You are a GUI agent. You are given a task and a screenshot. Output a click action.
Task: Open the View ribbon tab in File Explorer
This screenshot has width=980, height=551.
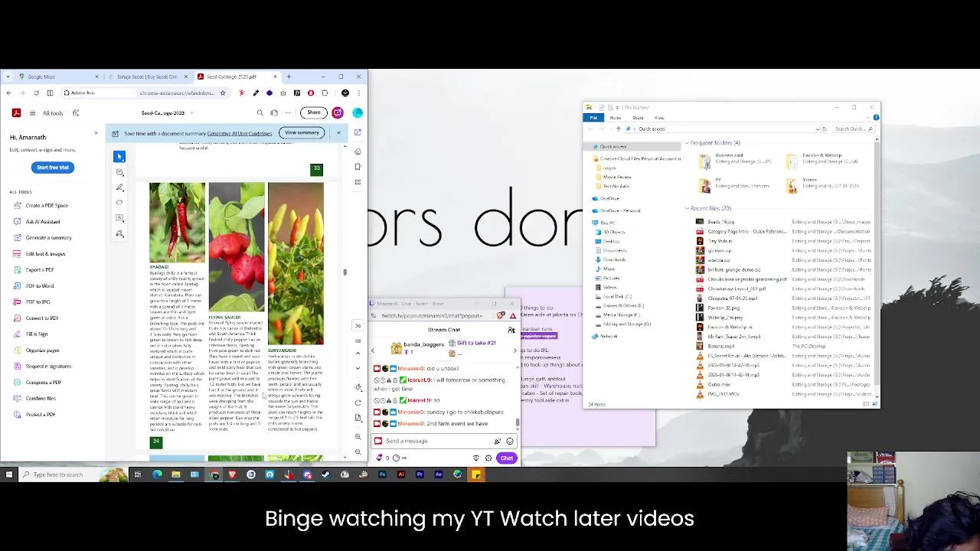coord(659,118)
